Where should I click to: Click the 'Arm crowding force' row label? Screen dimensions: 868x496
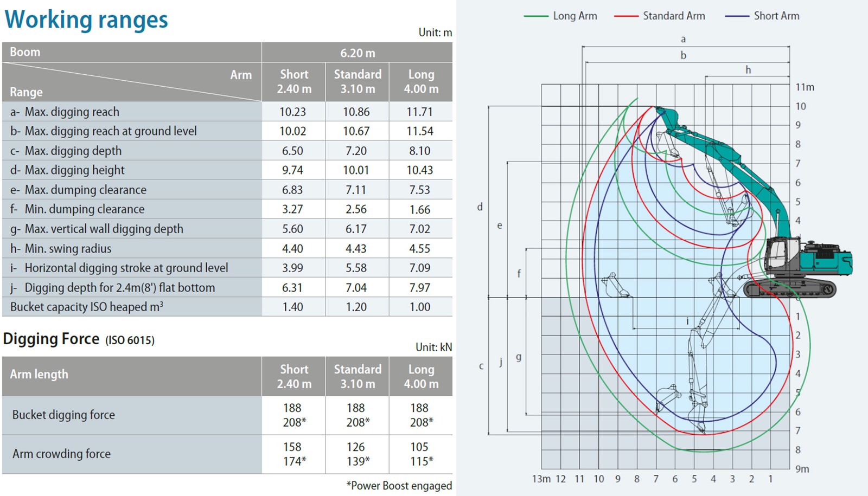point(61,454)
